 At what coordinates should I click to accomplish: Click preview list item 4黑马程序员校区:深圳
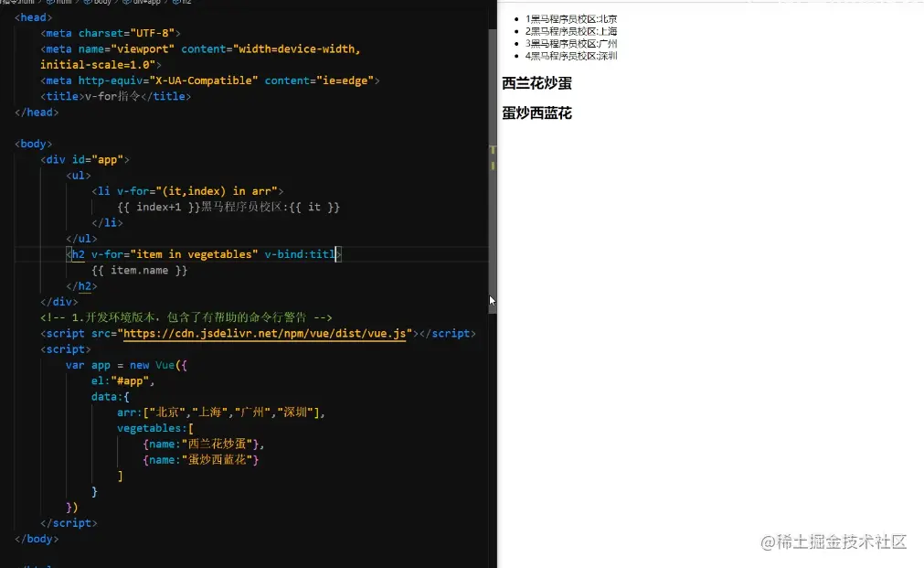571,56
